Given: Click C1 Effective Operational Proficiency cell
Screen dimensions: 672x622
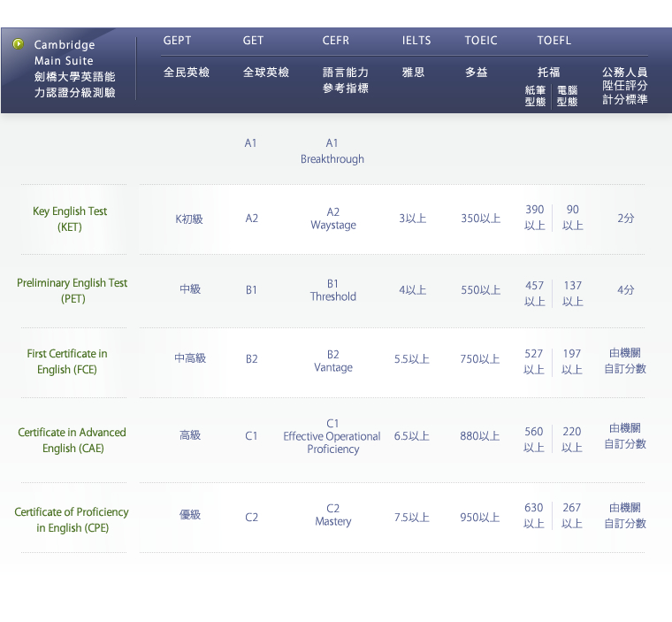Looking at the screenshot, I should tap(332, 436).
